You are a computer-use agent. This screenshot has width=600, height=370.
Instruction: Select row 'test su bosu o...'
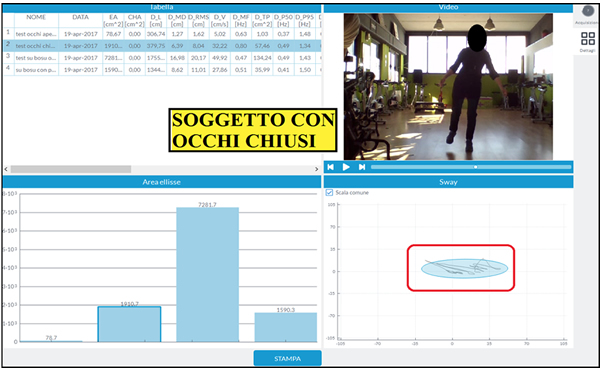(x=162, y=58)
